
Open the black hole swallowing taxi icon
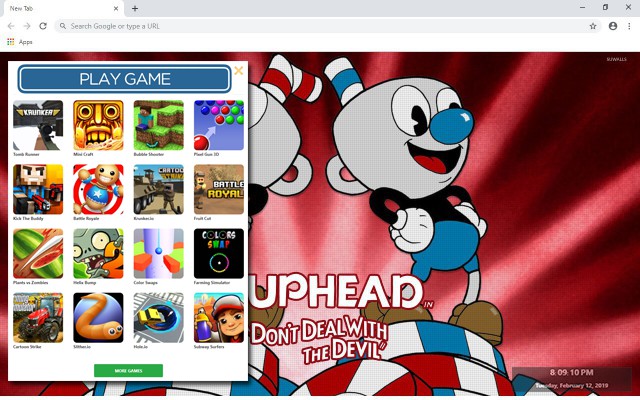coord(159,318)
